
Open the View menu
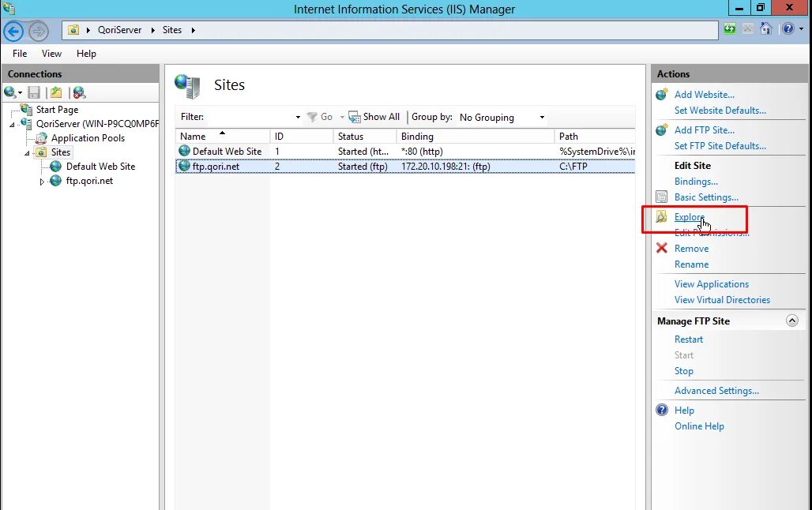tap(51, 54)
